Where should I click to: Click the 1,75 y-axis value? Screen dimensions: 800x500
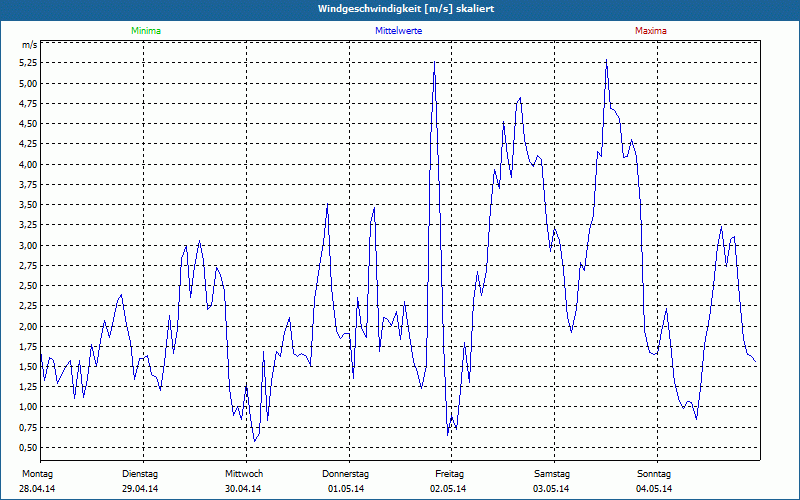(30, 346)
